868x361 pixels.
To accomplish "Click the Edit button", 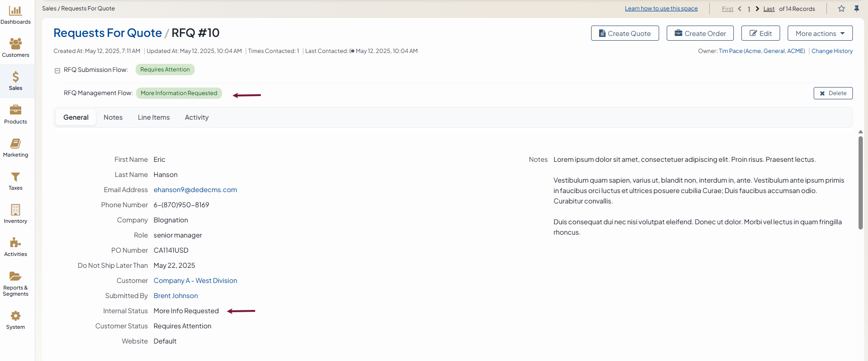I will click(761, 33).
